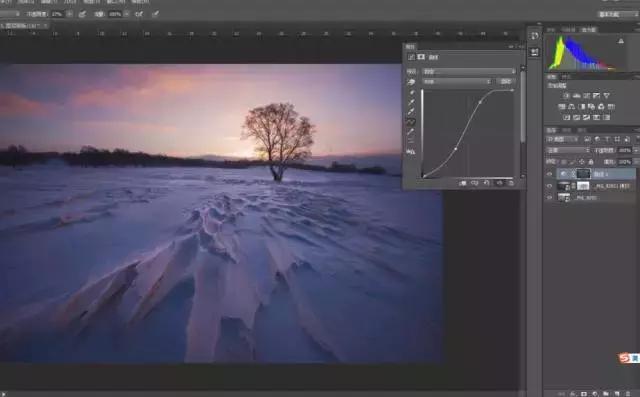Add a Hue/Saturation adjustment layer
The height and width of the screenshot is (397, 640).
point(562,106)
